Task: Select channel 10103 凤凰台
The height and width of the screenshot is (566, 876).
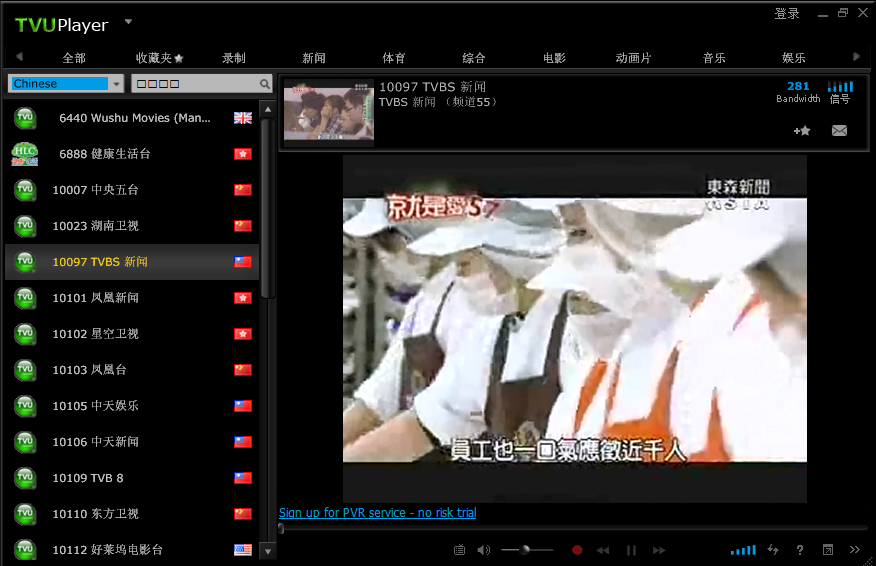Action: coord(132,370)
